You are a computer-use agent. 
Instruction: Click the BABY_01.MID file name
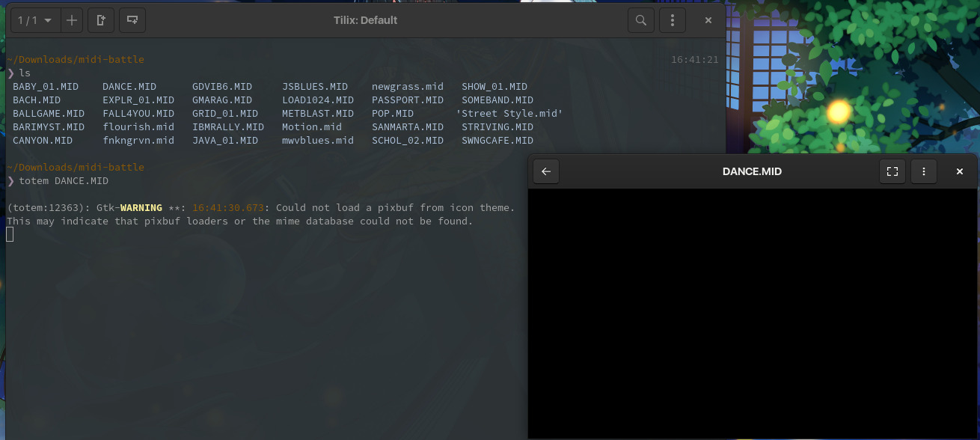pyautogui.click(x=46, y=87)
